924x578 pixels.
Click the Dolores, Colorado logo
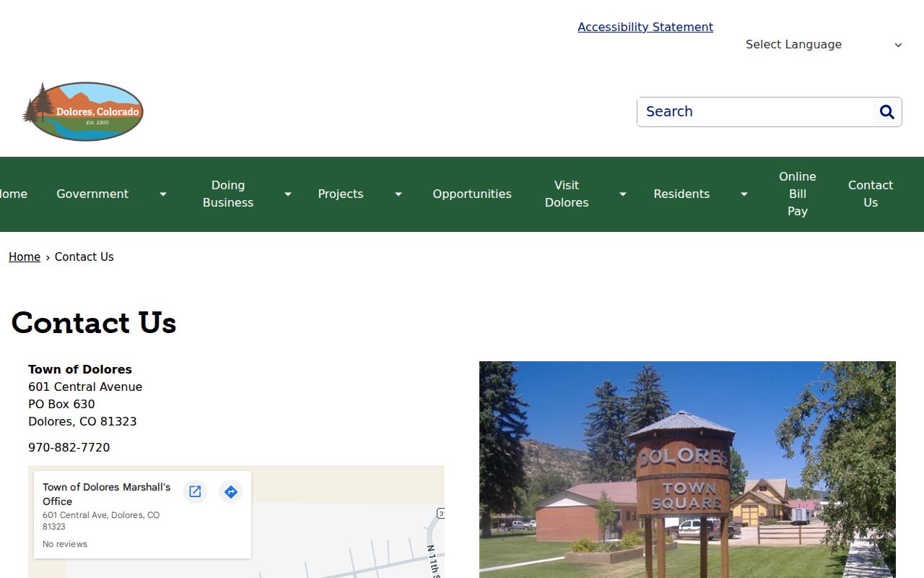(83, 111)
